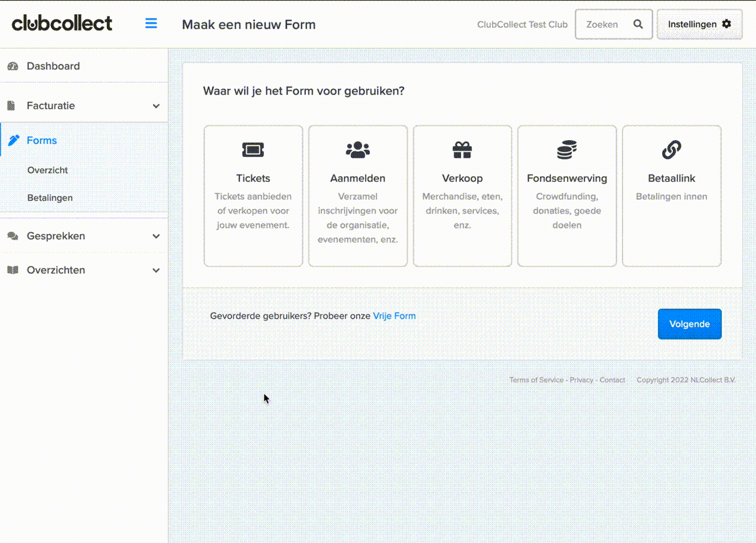Choose the Verkoop card title
The height and width of the screenshot is (543, 756).
pos(462,178)
